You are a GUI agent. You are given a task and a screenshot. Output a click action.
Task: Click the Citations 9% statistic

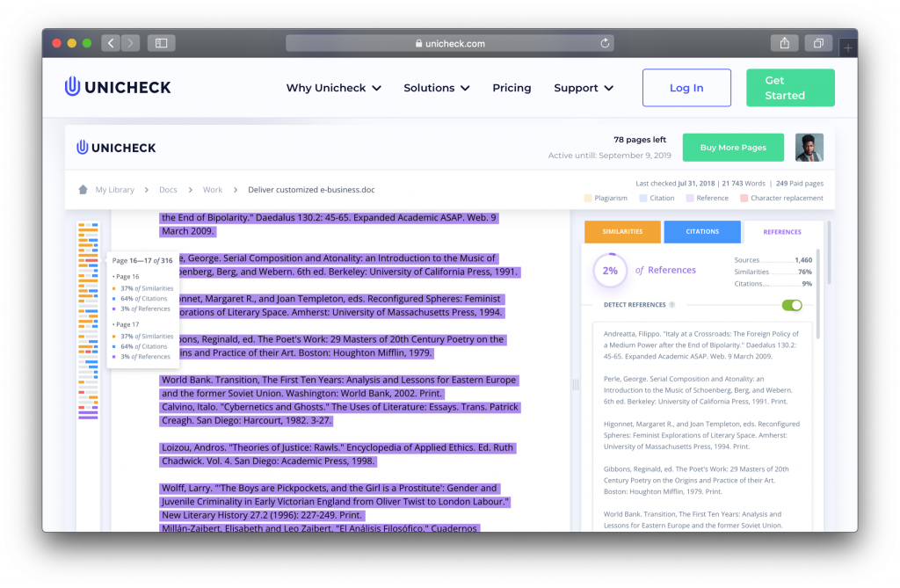pyautogui.click(x=773, y=284)
